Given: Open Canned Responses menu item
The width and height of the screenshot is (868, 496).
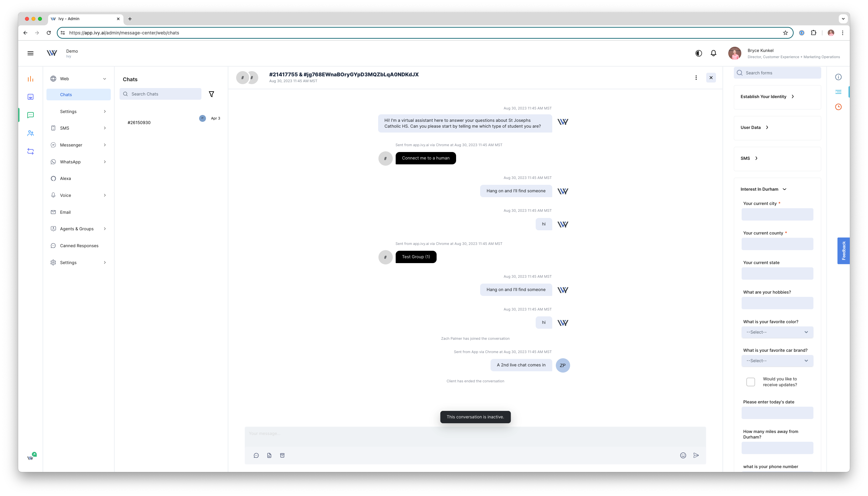Looking at the screenshot, I should click(78, 246).
